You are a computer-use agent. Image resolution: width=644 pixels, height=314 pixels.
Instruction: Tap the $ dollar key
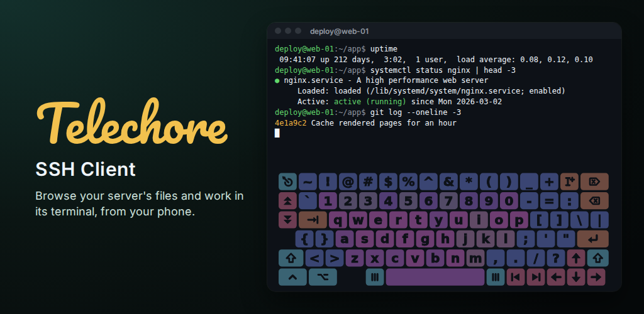tap(388, 181)
